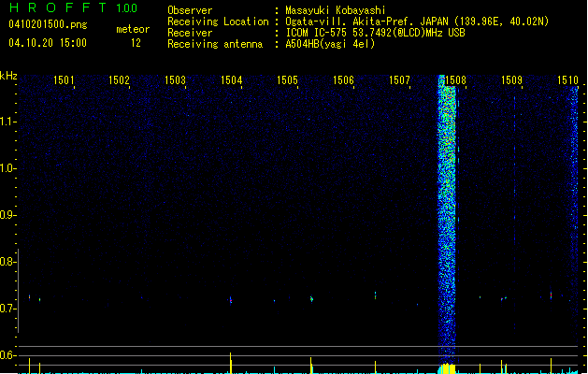Click the 0.9 kHz frequency label
Viewport: 588px width, 374px height.
click(x=7, y=215)
